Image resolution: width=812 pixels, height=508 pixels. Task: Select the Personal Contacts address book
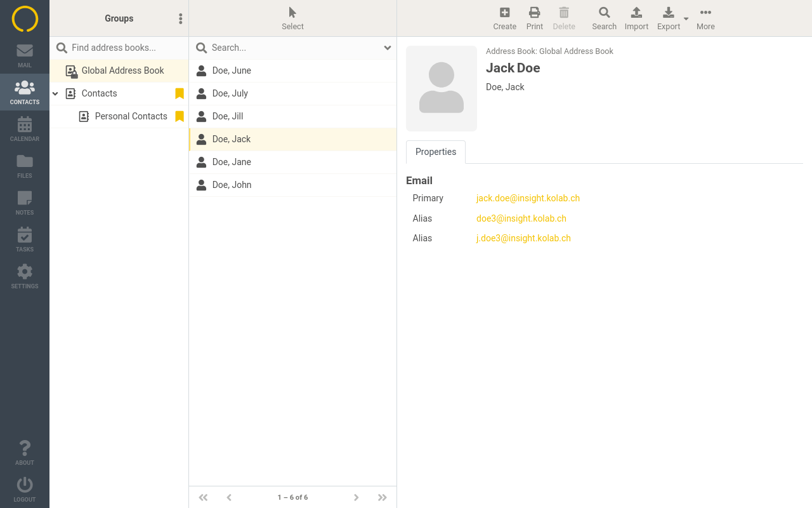coord(119,116)
